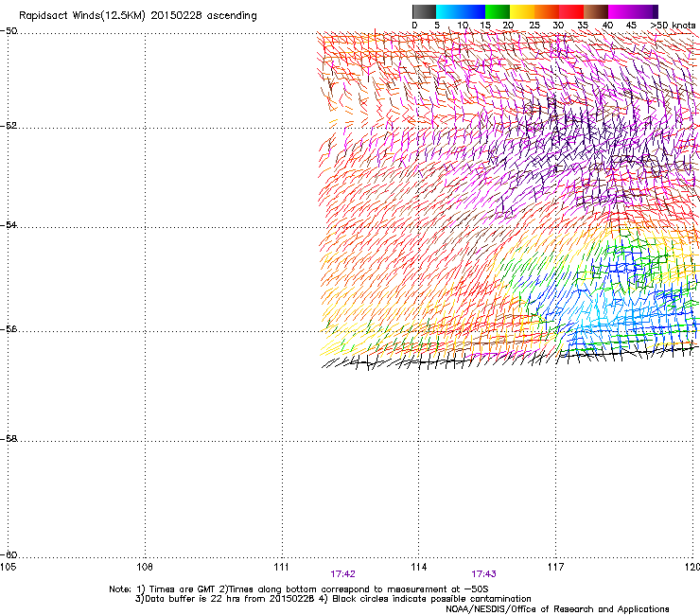This screenshot has height=615, width=700.
Task: Click latitude label -58
Action: coord(9,439)
